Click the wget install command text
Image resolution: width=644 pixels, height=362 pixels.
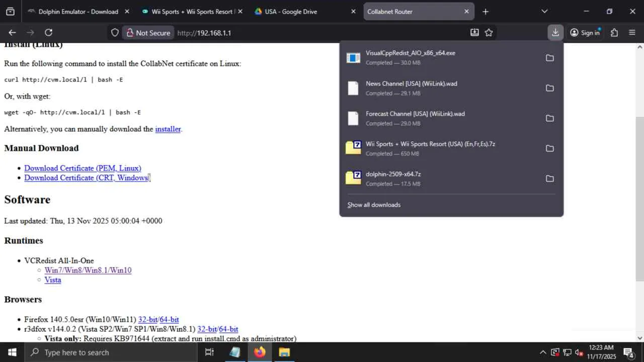click(x=72, y=112)
